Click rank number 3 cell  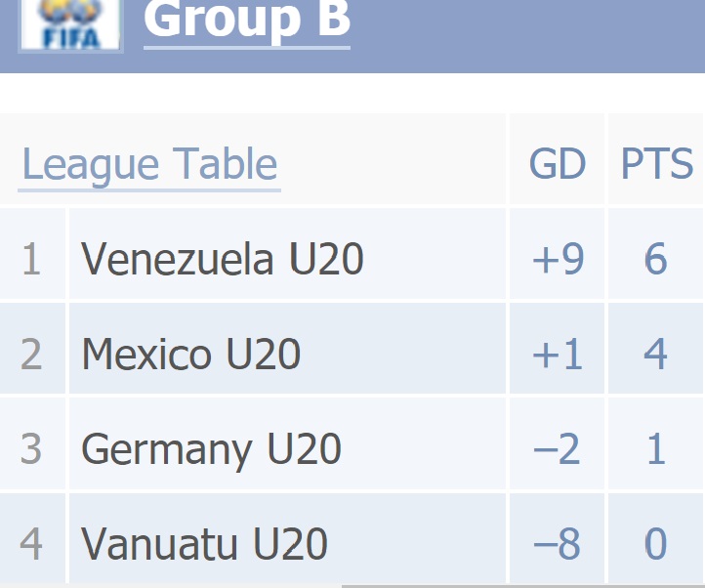(32, 443)
